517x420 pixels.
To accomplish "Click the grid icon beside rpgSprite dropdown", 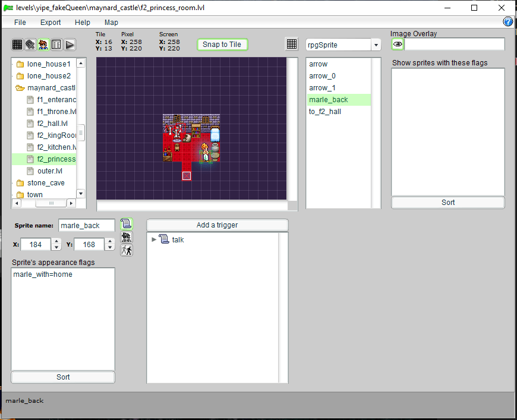I will (x=292, y=45).
